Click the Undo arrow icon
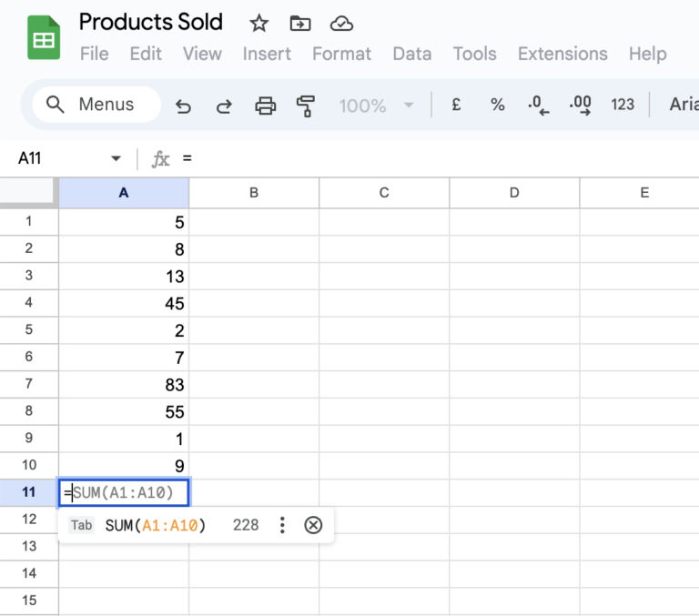The image size is (699, 616). 183,106
